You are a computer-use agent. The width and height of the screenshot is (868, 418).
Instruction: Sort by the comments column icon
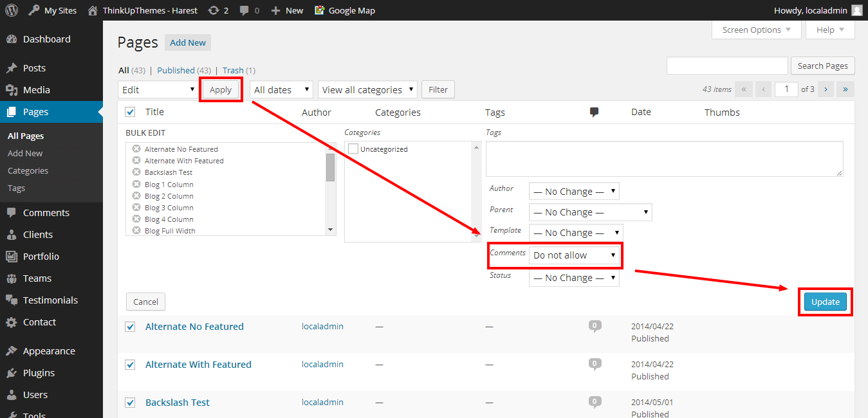click(594, 112)
